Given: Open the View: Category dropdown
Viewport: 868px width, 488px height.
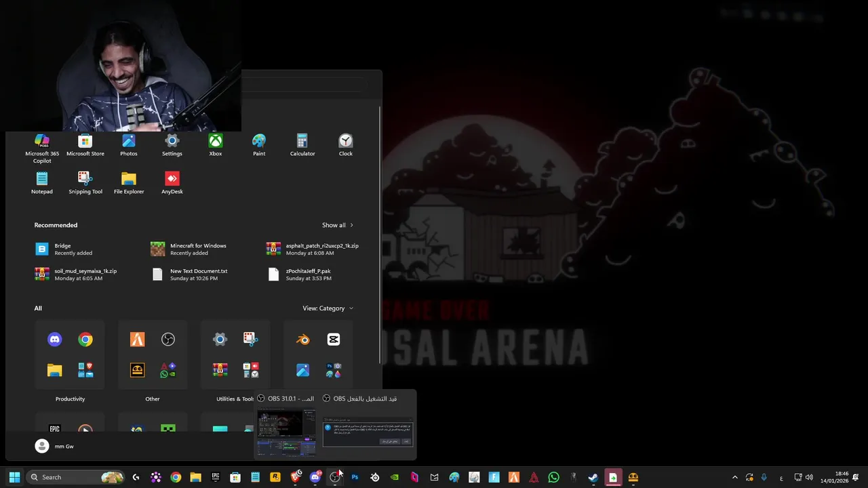Looking at the screenshot, I should 328,308.
